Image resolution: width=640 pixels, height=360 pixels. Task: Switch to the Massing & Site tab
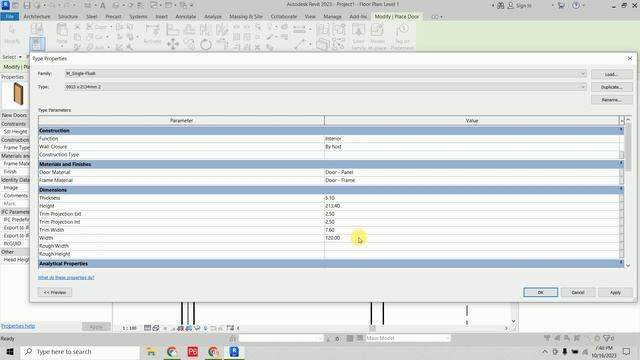[x=246, y=17]
